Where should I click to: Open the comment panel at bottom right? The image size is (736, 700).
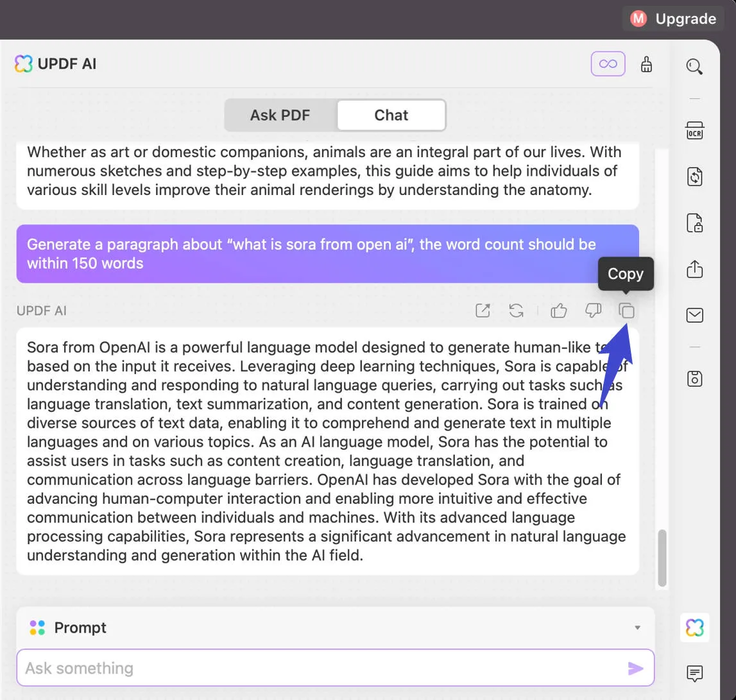tap(694, 674)
